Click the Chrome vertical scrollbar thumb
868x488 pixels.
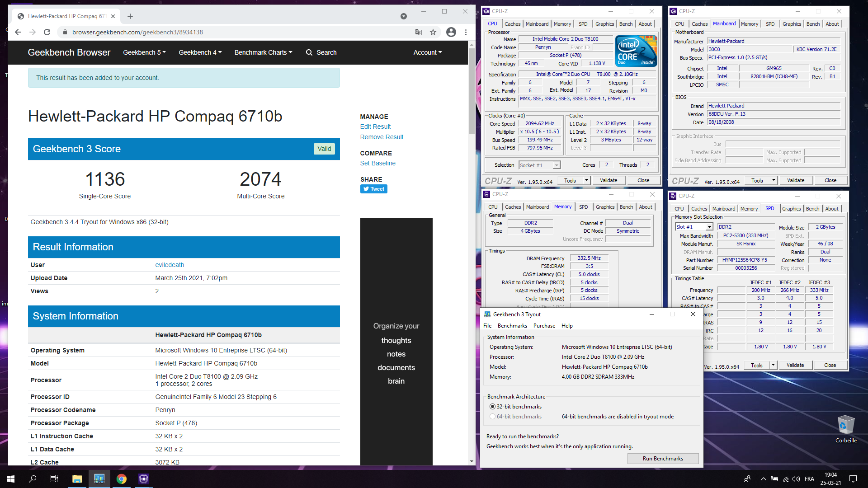pyautogui.click(x=472, y=90)
